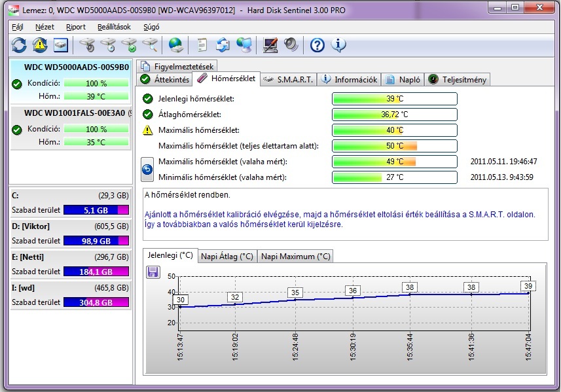Click the disk test with green check icon
The image size is (561, 392).
click(129, 45)
